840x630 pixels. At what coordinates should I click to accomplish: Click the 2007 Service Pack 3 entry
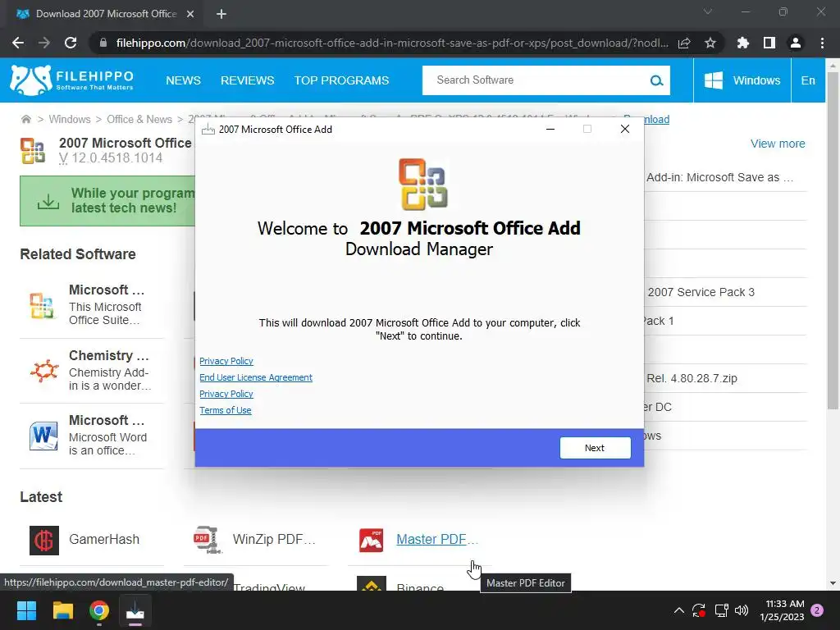click(x=701, y=292)
